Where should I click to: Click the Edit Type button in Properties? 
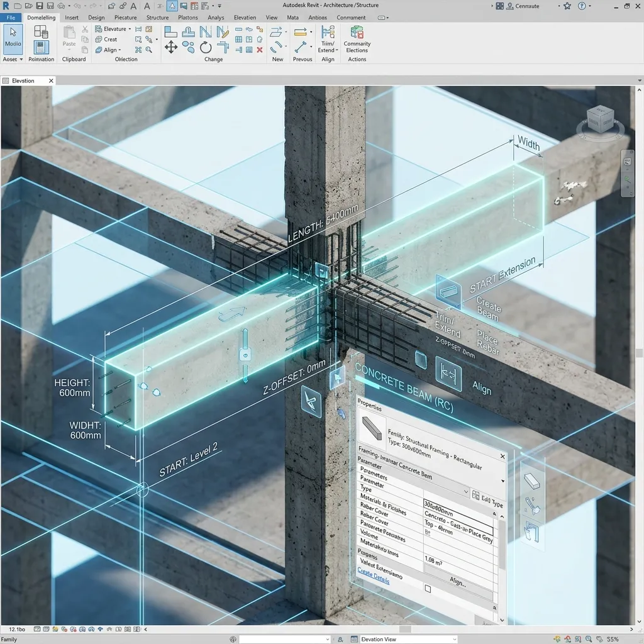[x=487, y=499]
